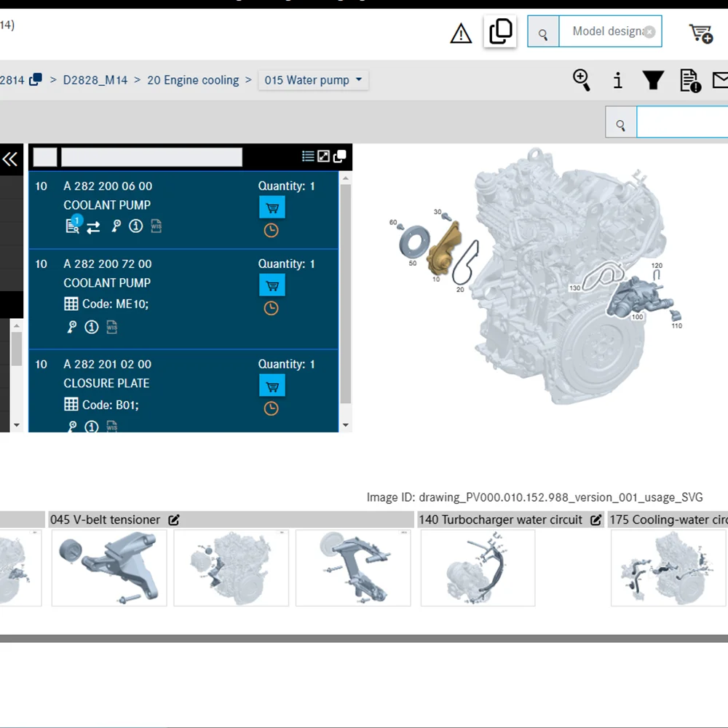Focus the small position filter box

point(45,157)
